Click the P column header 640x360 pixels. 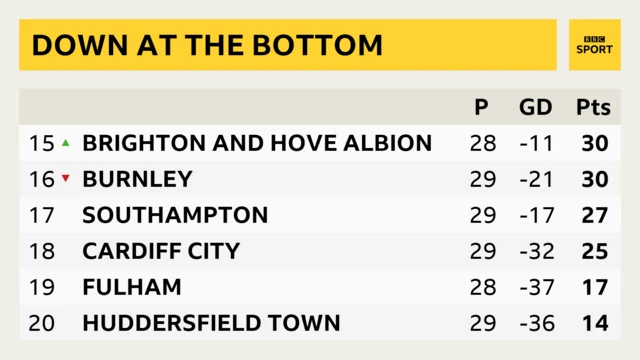482,107
